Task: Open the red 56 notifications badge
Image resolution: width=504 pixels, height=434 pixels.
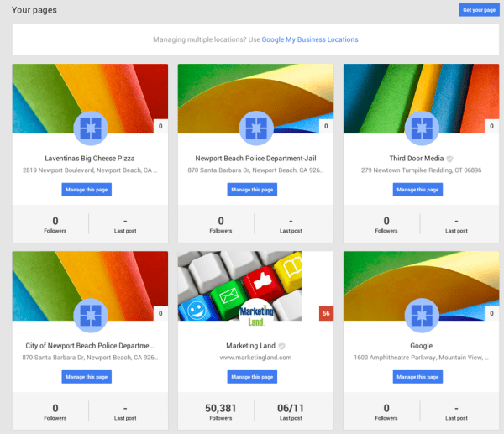Action: coord(326,313)
